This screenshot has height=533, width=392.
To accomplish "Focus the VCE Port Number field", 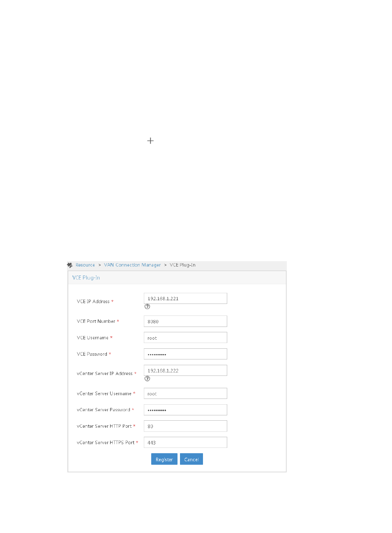I will tap(185, 321).
